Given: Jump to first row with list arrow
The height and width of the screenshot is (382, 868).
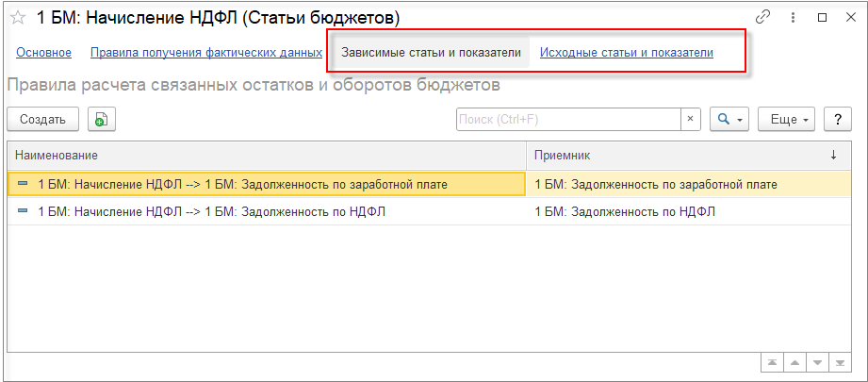Looking at the screenshot, I should point(772,362).
